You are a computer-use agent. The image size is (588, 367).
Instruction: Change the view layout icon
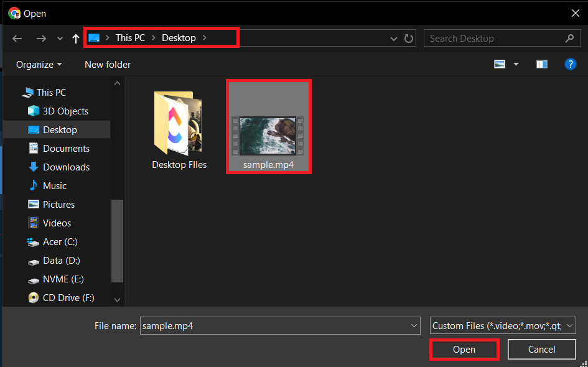pos(499,63)
